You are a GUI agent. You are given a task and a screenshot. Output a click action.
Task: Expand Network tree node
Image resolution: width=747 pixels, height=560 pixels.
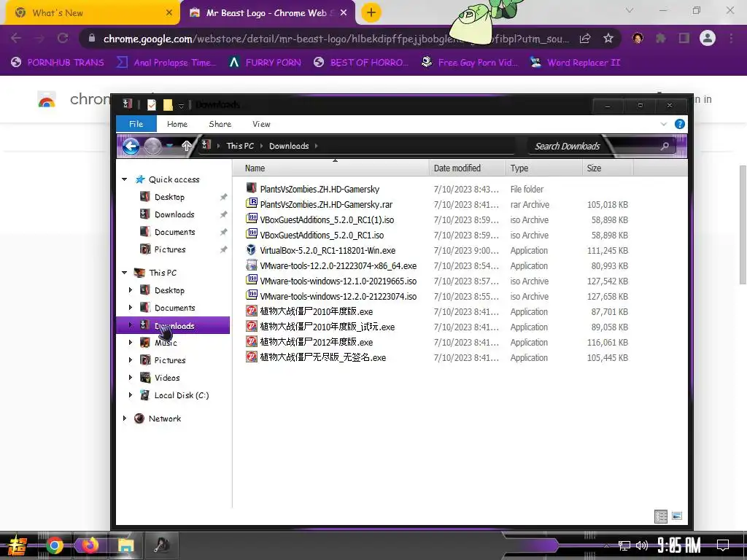pyautogui.click(x=124, y=418)
